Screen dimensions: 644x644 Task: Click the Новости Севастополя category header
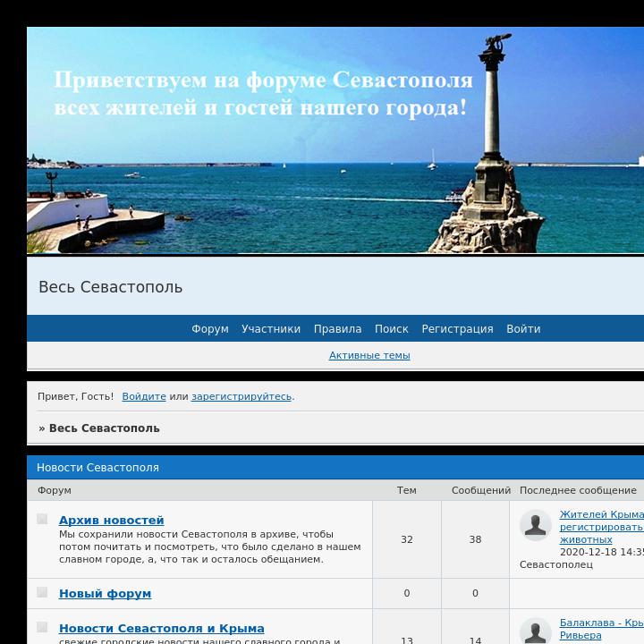click(97, 468)
